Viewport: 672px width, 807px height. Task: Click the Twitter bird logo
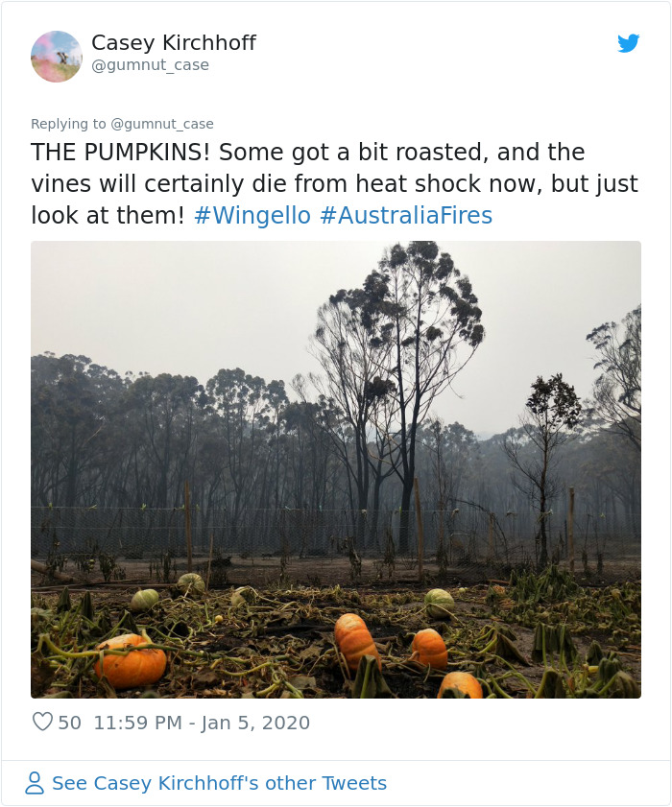click(629, 43)
